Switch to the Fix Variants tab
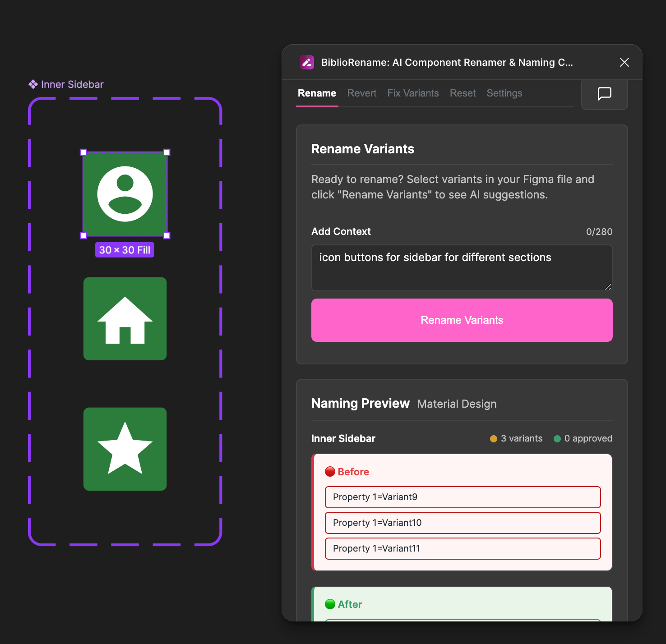The image size is (666, 644). [x=413, y=93]
